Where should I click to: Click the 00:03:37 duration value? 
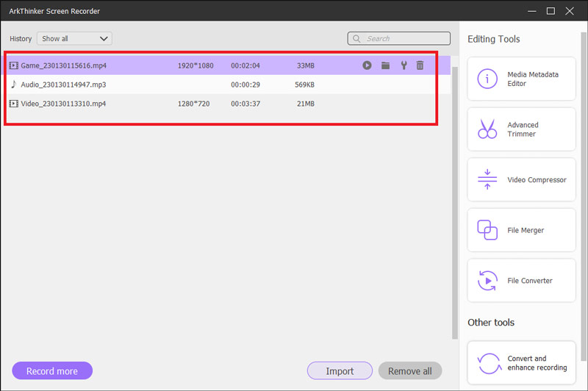pyautogui.click(x=245, y=104)
